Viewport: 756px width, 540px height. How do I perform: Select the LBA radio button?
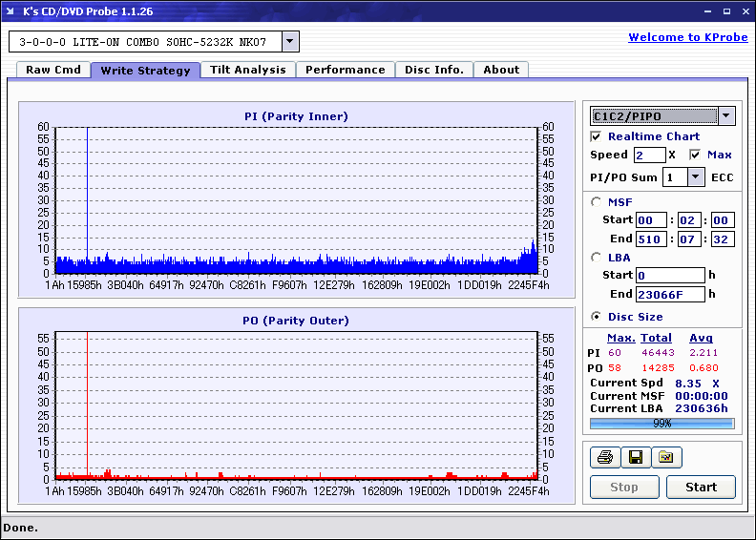597,257
